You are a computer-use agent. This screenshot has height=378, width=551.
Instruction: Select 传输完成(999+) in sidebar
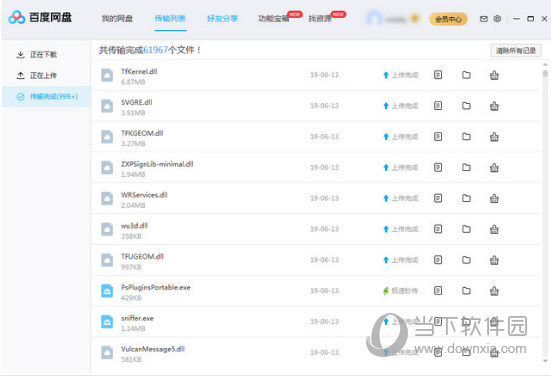pos(46,96)
